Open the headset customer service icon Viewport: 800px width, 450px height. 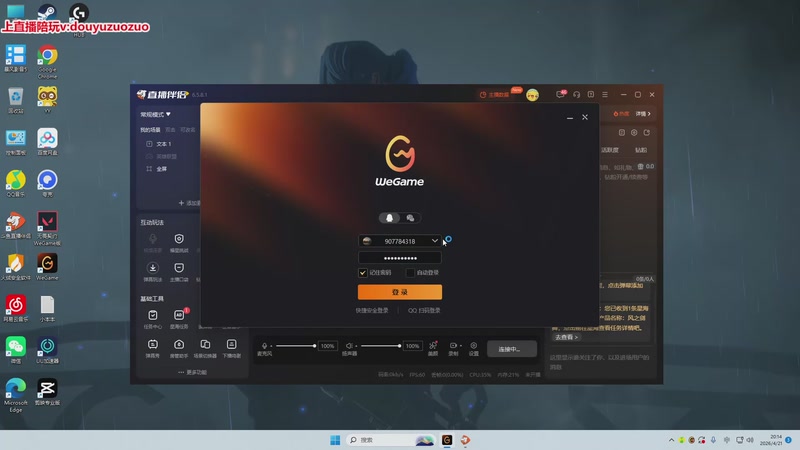tap(577, 94)
